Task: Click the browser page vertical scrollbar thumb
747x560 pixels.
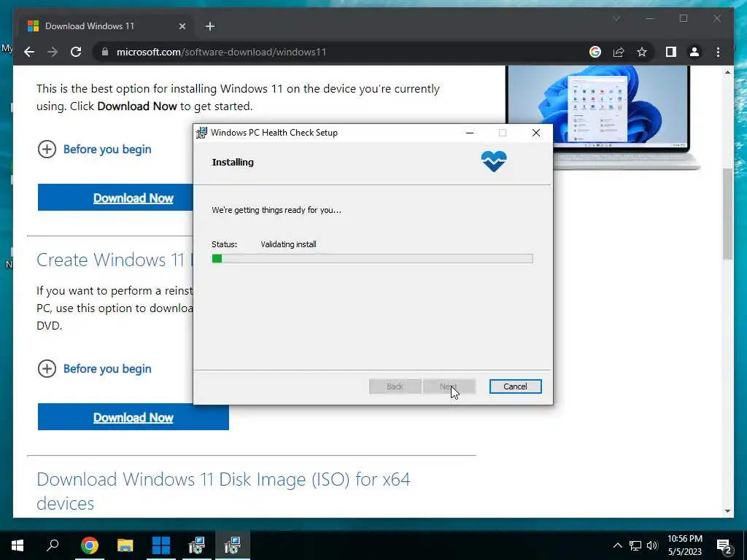Action: [727, 214]
